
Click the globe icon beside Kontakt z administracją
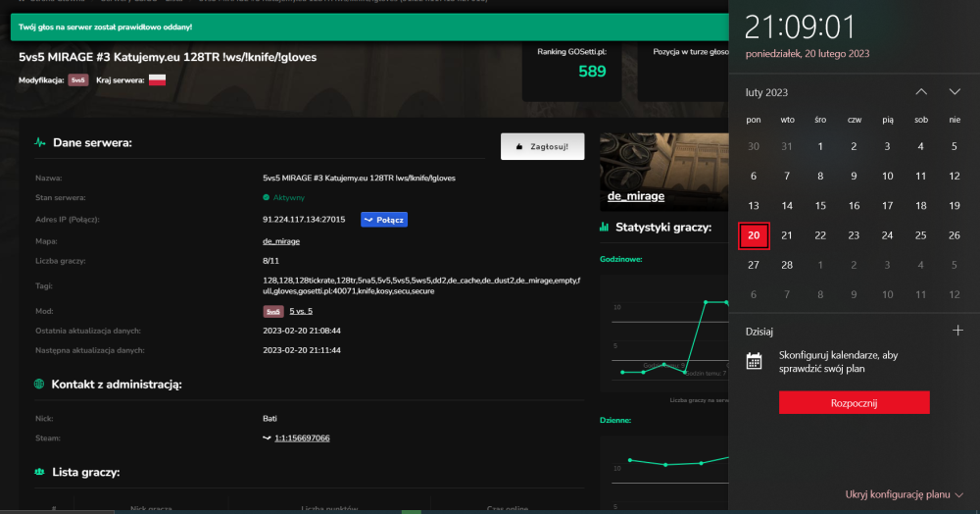39,384
